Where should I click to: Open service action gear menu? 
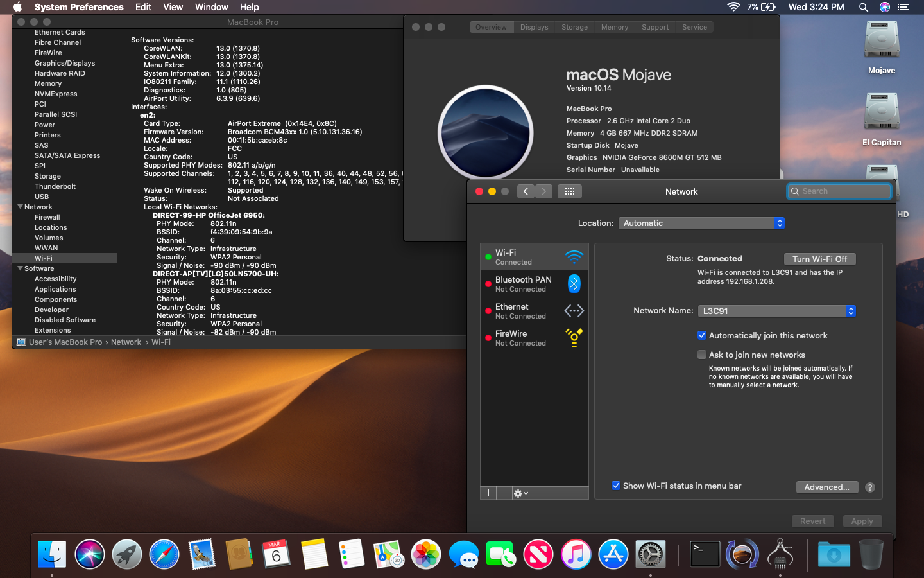(x=521, y=493)
